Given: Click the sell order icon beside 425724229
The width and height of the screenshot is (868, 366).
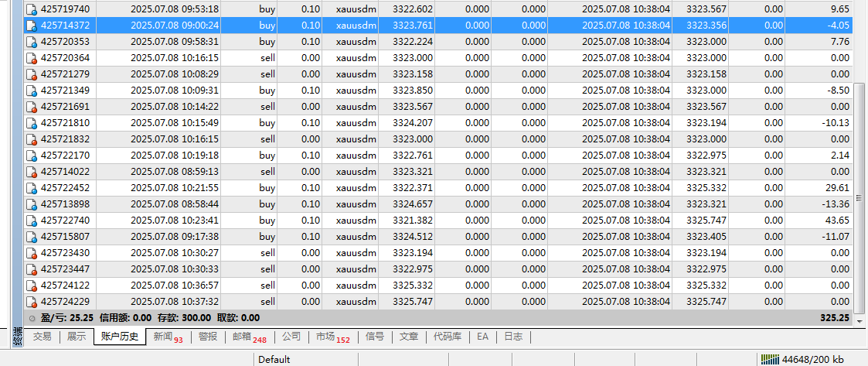Looking at the screenshot, I should pos(32,302).
